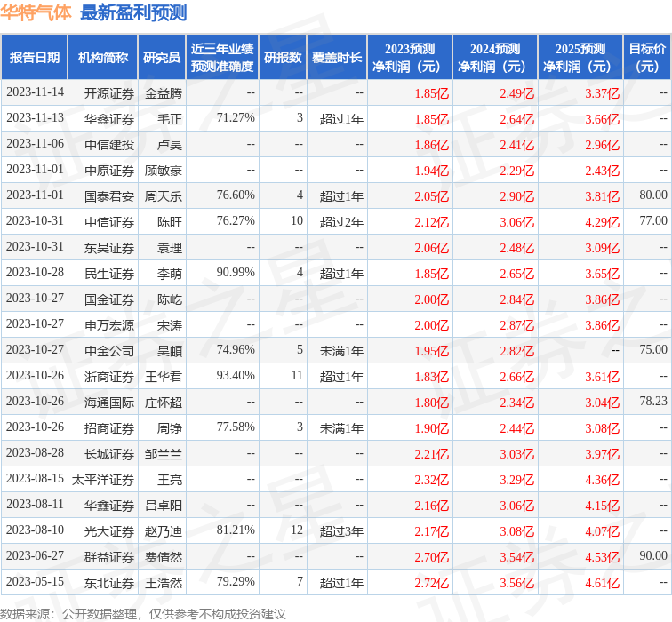The width and height of the screenshot is (672, 622).
Task: Click researcher name 毛正
Action: 170,119
